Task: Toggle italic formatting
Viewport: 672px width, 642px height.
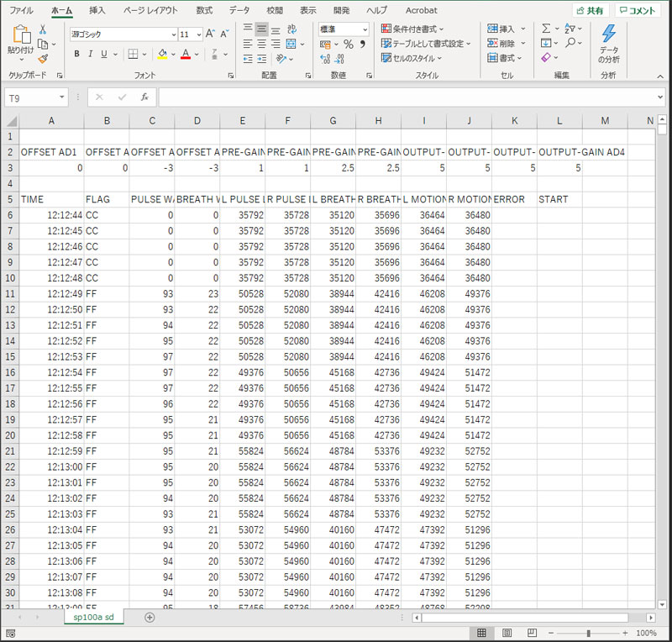Action: 91,55
